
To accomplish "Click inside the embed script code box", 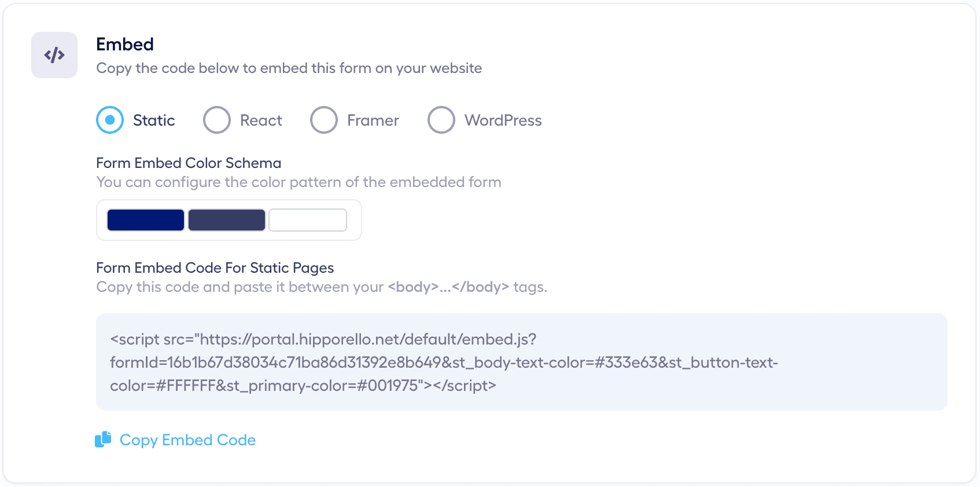I will (522, 362).
